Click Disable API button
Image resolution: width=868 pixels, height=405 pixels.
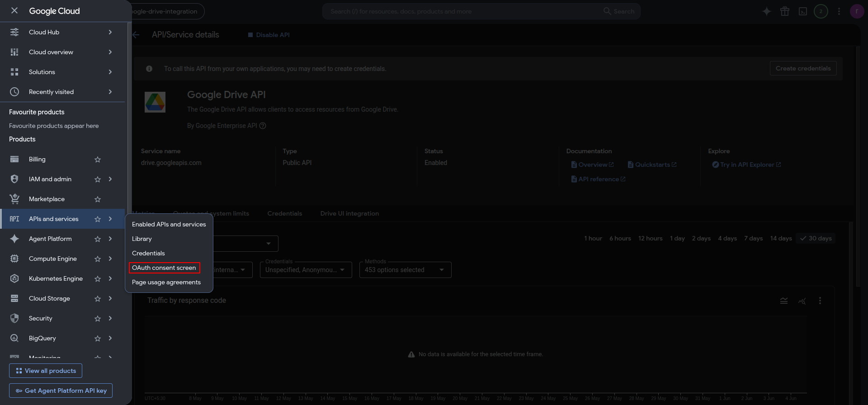pos(269,35)
